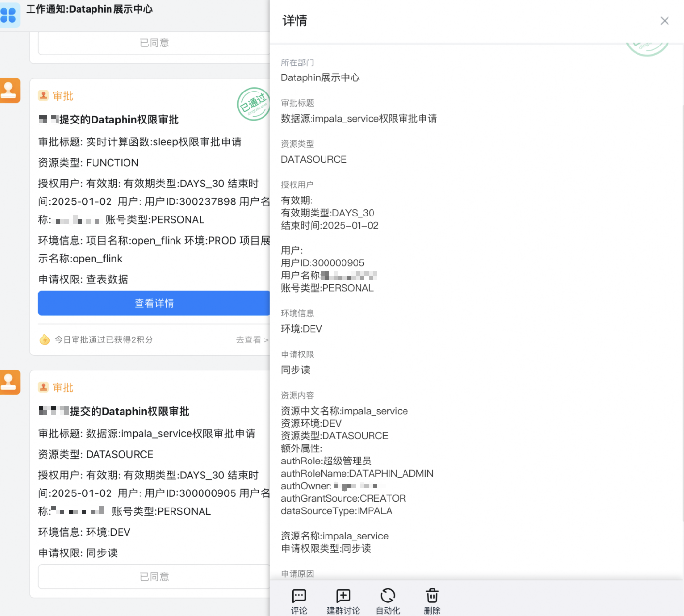Click the DATASOURCE value under 资源类型 in details
The width and height of the screenshot is (684, 616).
[x=314, y=159]
